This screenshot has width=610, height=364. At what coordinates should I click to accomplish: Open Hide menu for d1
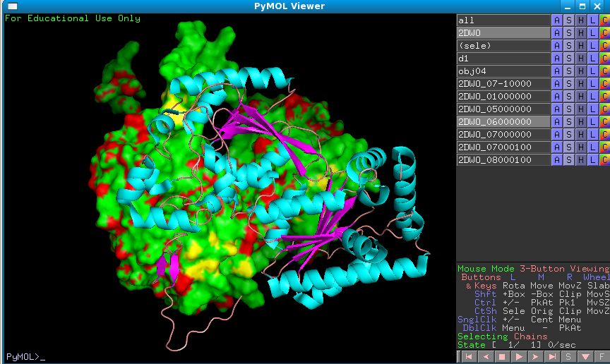581,59
